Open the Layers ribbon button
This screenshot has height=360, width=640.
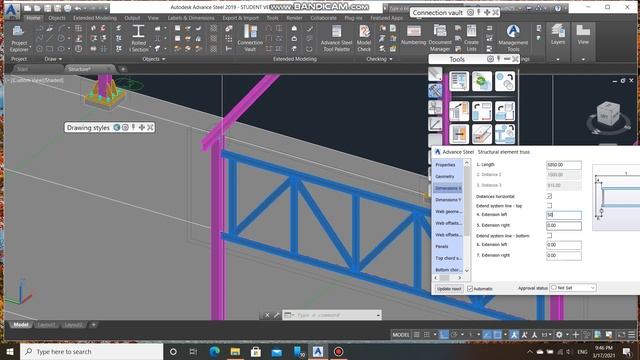tap(558, 35)
